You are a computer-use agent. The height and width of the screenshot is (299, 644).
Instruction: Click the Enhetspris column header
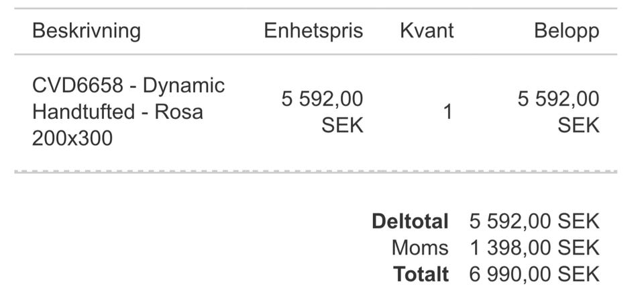pyautogui.click(x=313, y=31)
